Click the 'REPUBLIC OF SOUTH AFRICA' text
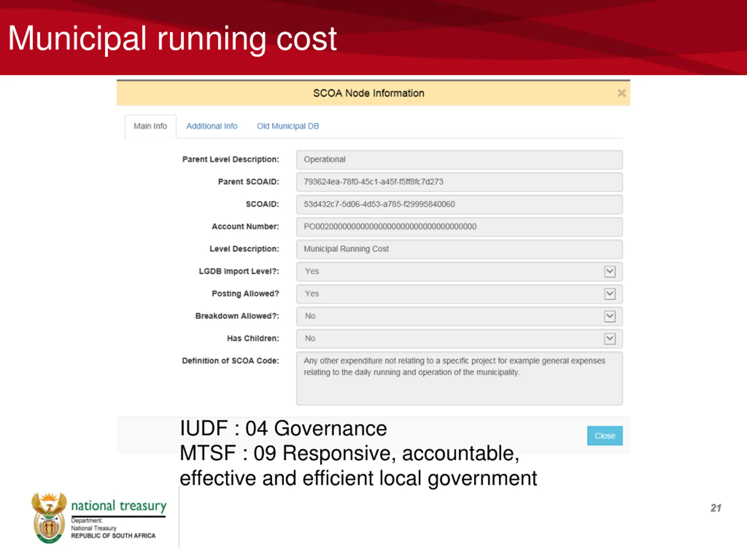This screenshot has height=560, width=747. click(x=113, y=536)
